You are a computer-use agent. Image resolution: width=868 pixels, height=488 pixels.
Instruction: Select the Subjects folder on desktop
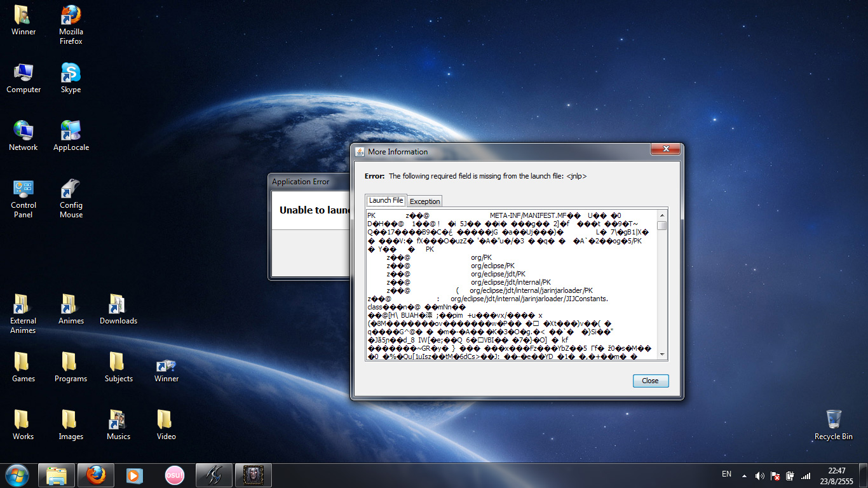[119, 368]
